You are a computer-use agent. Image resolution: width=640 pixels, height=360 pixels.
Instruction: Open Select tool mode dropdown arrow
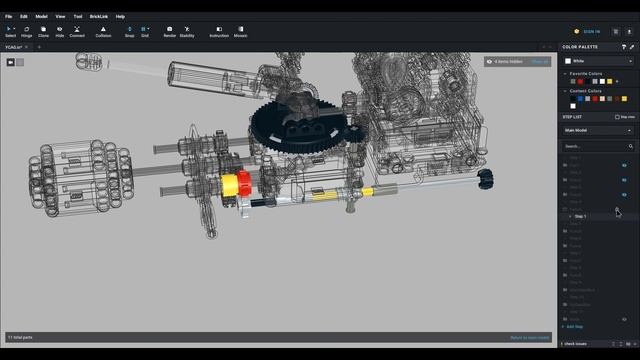coord(14,29)
